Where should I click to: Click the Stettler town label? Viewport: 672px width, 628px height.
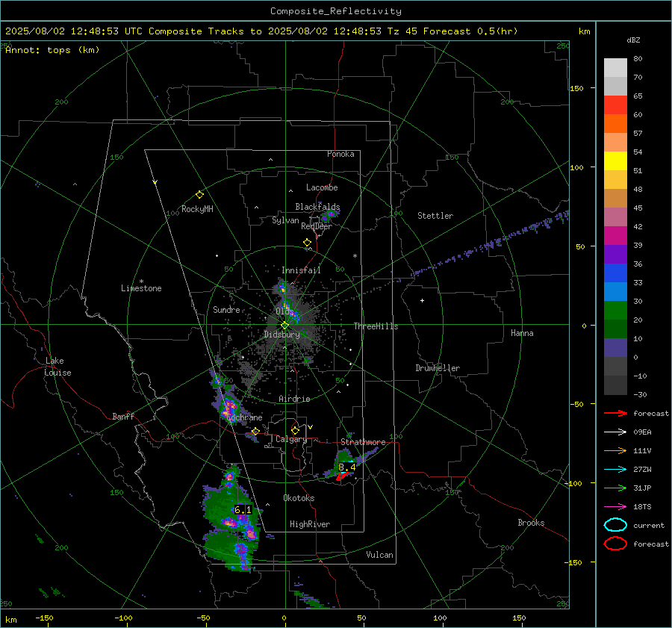tap(435, 216)
